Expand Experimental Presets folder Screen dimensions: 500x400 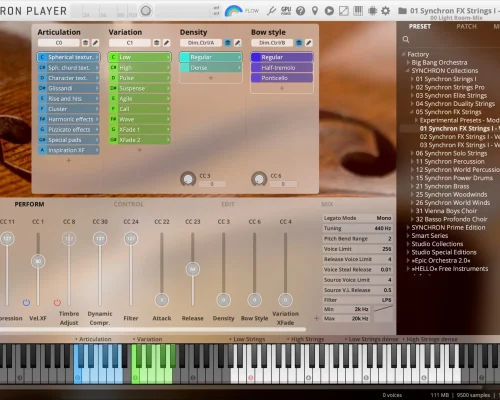[x=416, y=120]
